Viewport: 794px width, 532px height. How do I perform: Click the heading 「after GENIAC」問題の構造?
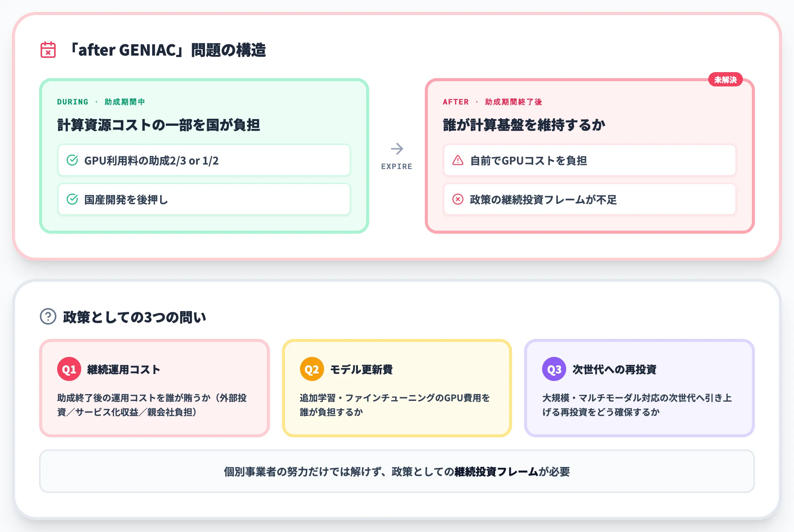pyautogui.click(x=168, y=50)
